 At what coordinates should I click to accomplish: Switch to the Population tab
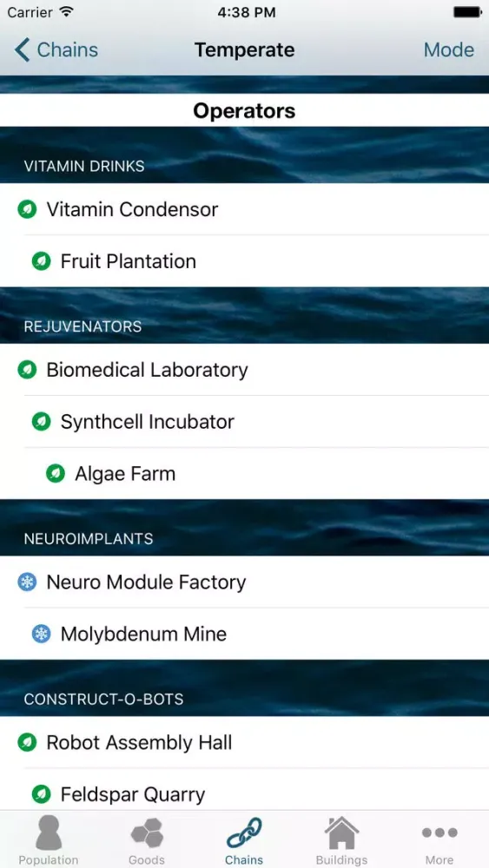(49, 840)
